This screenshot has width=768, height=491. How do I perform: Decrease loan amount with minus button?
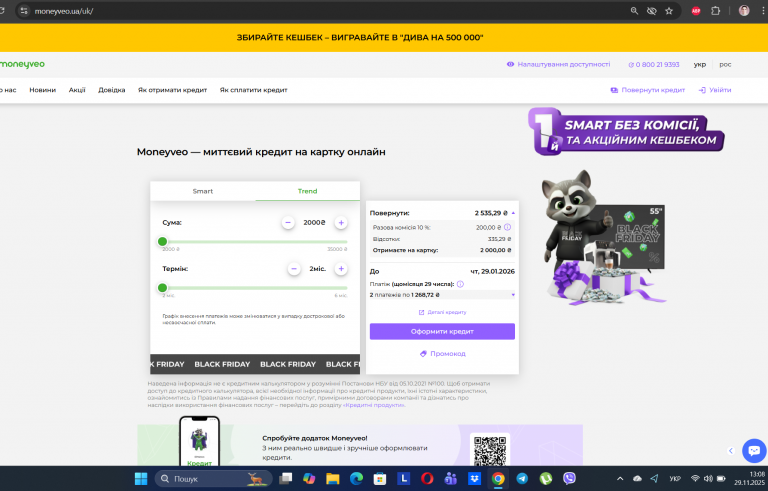pos(288,222)
